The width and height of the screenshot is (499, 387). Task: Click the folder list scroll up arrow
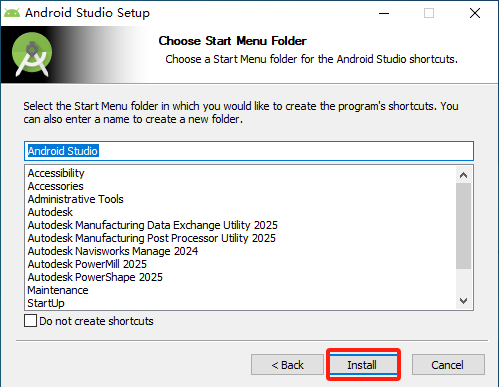click(x=463, y=175)
